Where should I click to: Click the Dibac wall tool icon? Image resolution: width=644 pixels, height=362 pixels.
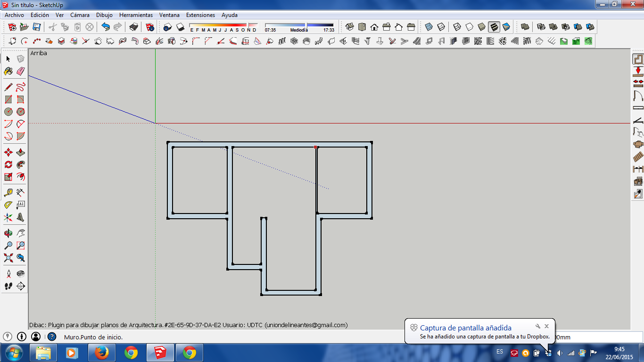pos(638,59)
